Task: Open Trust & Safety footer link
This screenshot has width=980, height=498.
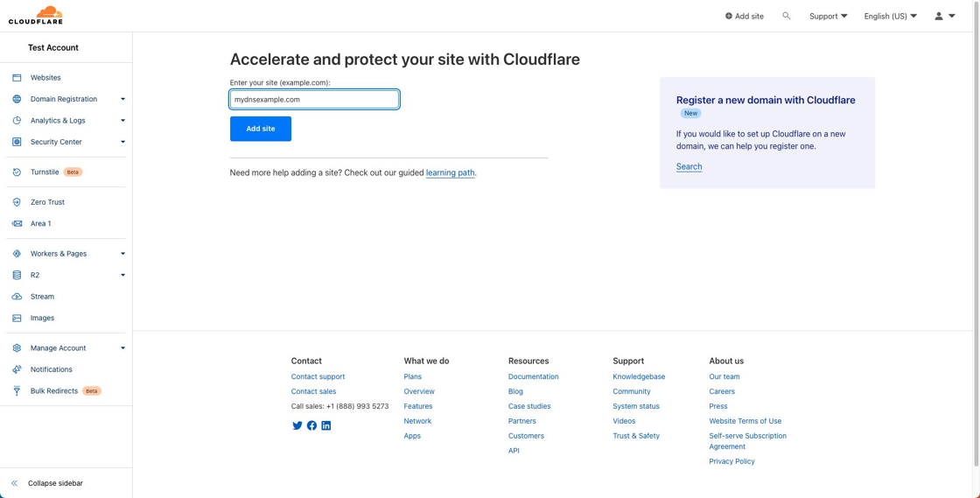Action: point(636,436)
